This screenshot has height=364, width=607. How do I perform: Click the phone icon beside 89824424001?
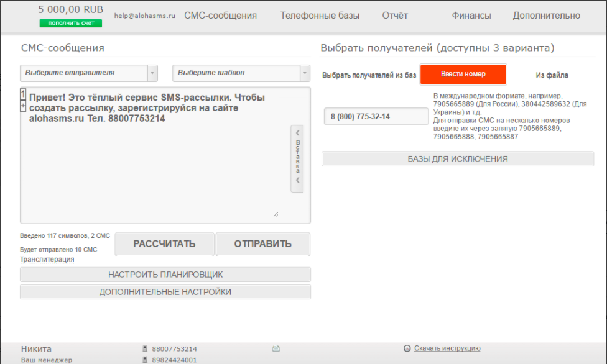tap(144, 358)
